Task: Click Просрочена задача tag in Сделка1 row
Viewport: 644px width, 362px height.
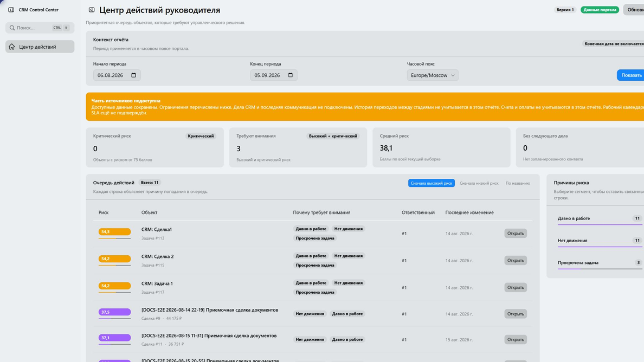Action: pos(315,238)
